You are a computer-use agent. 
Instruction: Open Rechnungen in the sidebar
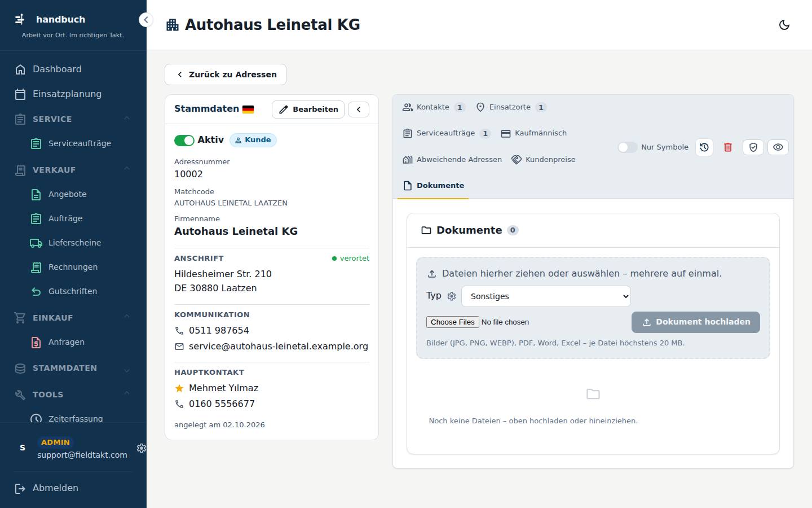tap(79, 267)
